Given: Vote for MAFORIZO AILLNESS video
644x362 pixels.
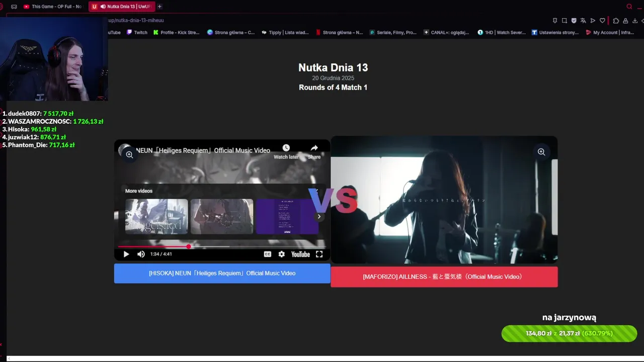Looking at the screenshot, I should pos(444,277).
